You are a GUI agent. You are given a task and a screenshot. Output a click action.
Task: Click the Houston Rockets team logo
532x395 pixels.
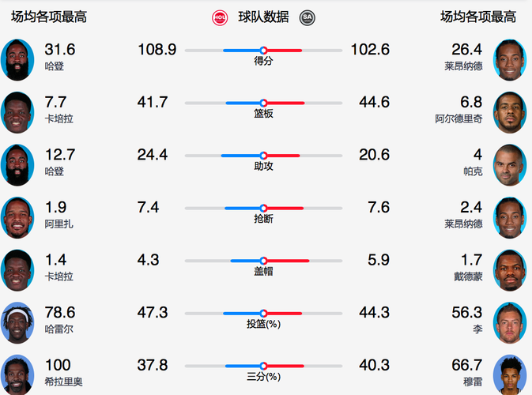click(221, 17)
